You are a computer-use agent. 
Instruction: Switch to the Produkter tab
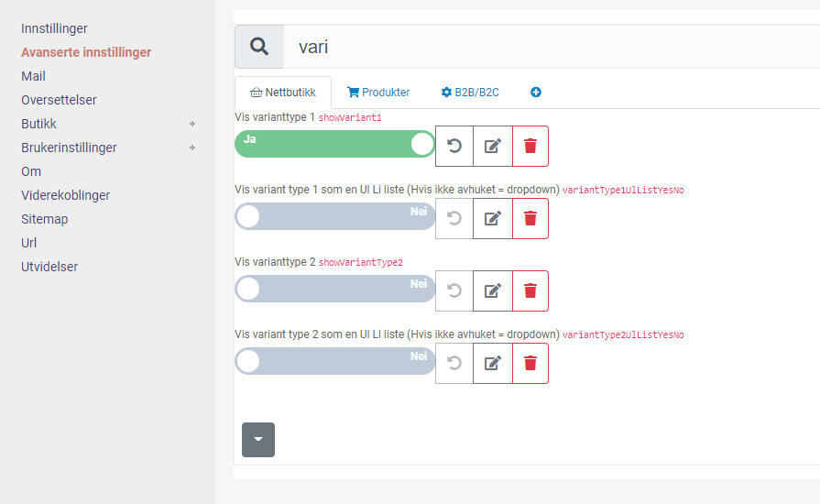click(x=378, y=93)
